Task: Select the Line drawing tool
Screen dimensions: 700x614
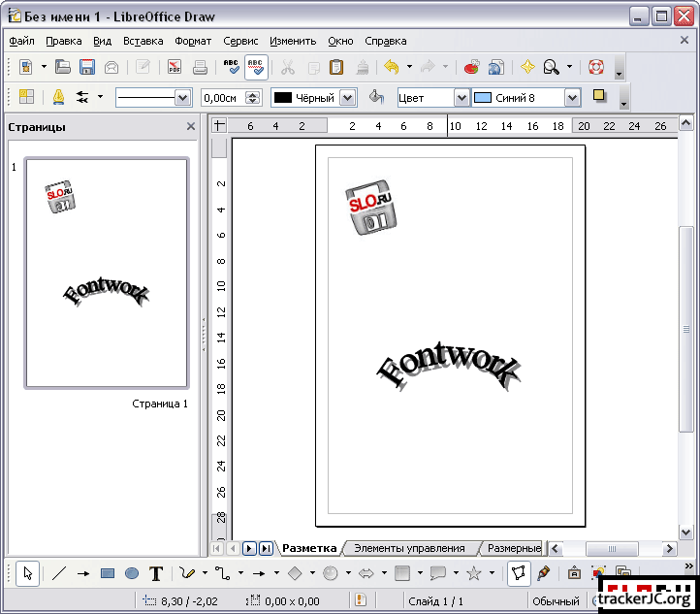Action: [x=59, y=573]
